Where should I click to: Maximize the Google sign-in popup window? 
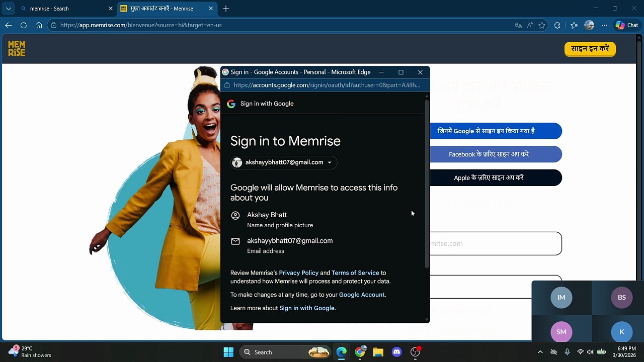click(401, 72)
